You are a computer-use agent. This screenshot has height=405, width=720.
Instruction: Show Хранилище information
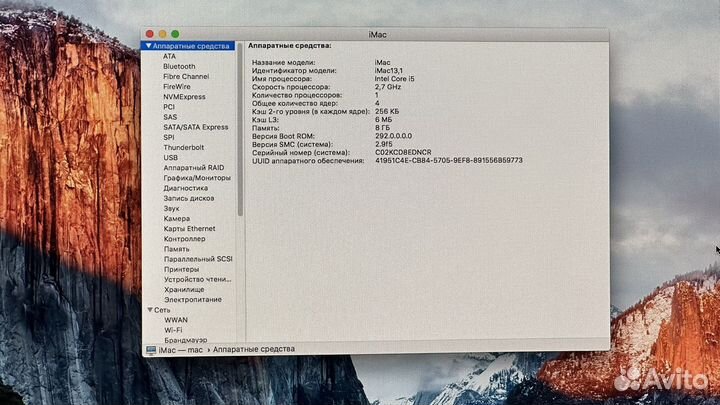(184, 289)
